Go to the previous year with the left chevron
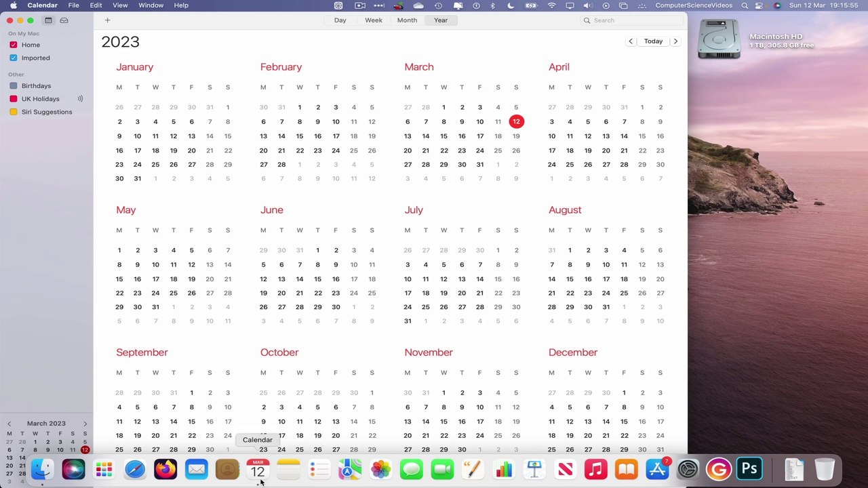Screen dimensions: 868x488 [x=631, y=41]
